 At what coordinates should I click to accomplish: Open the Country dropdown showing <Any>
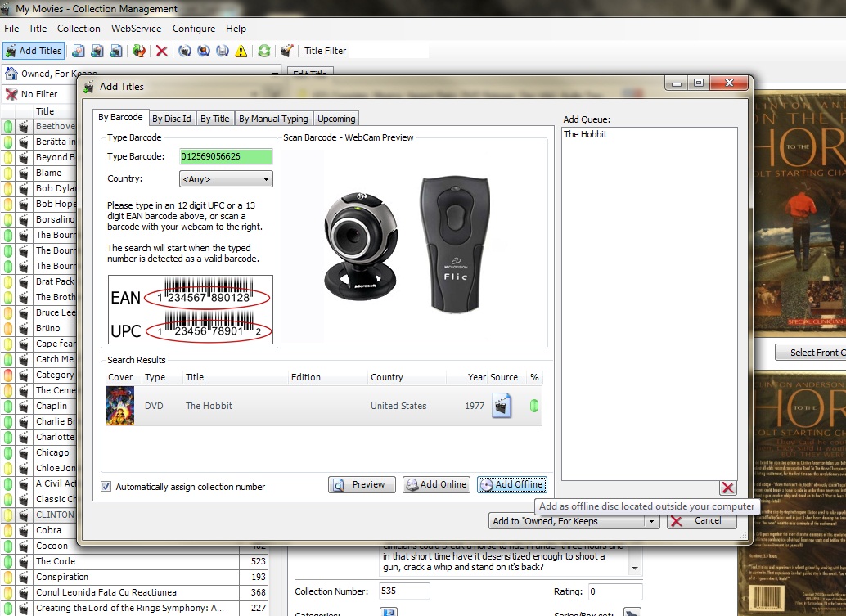point(226,179)
